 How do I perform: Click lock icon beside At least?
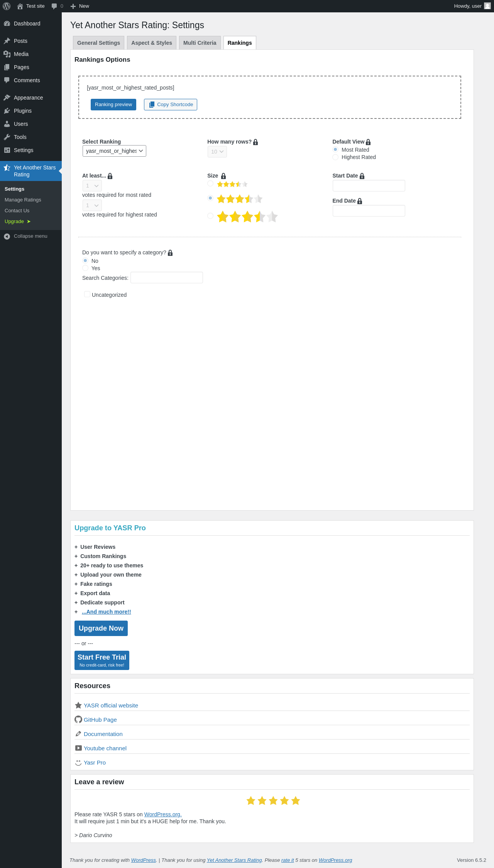pos(110,176)
